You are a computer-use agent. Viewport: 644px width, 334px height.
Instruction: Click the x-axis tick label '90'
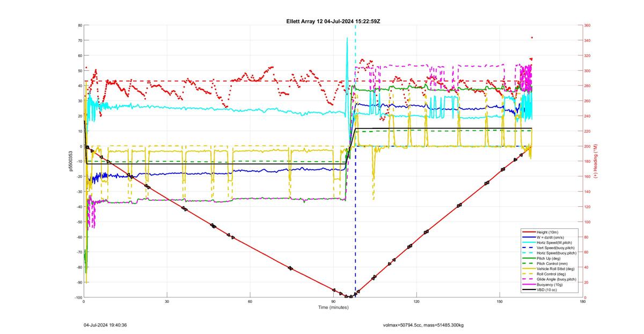coord(333,302)
